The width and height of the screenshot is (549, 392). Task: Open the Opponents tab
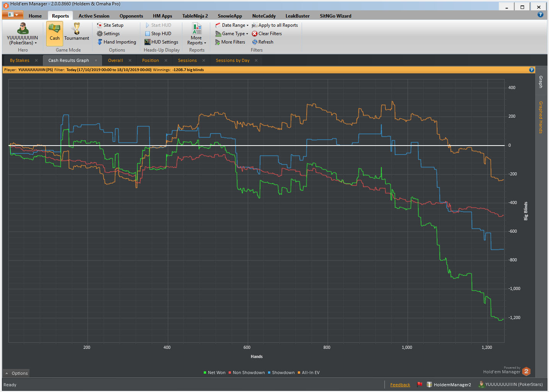pos(131,16)
